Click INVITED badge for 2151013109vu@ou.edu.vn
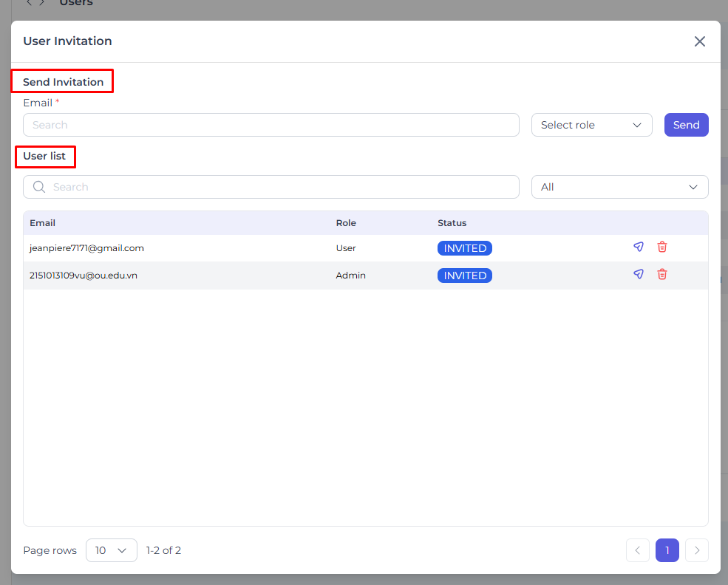The image size is (728, 585). (465, 276)
